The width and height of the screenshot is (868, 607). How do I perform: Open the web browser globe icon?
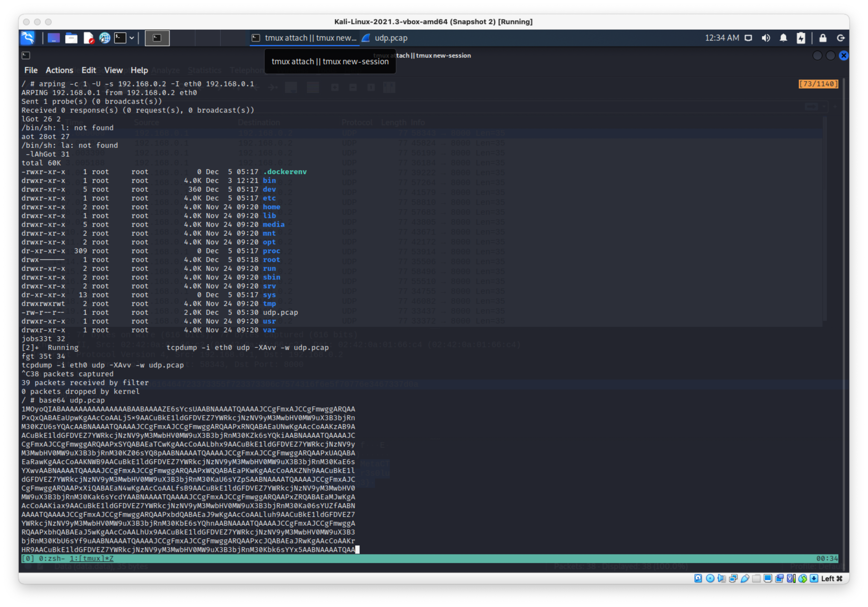point(105,38)
